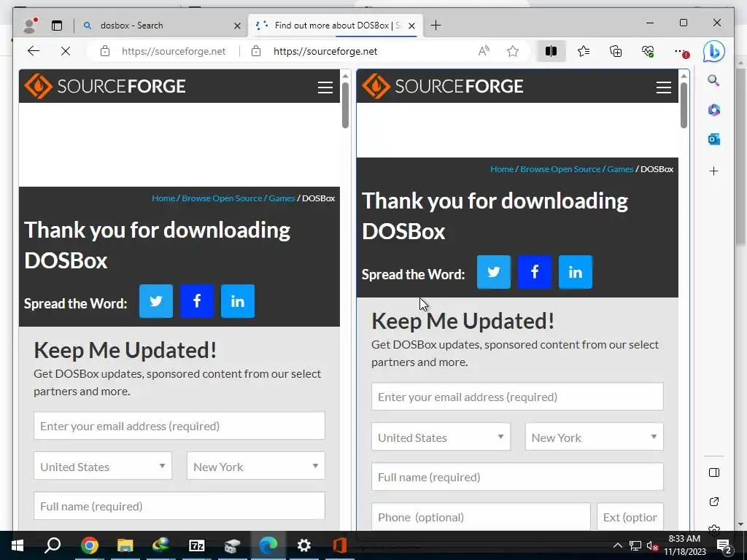Share on Twitter in left pane
The height and width of the screenshot is (560, 747).
156,301
